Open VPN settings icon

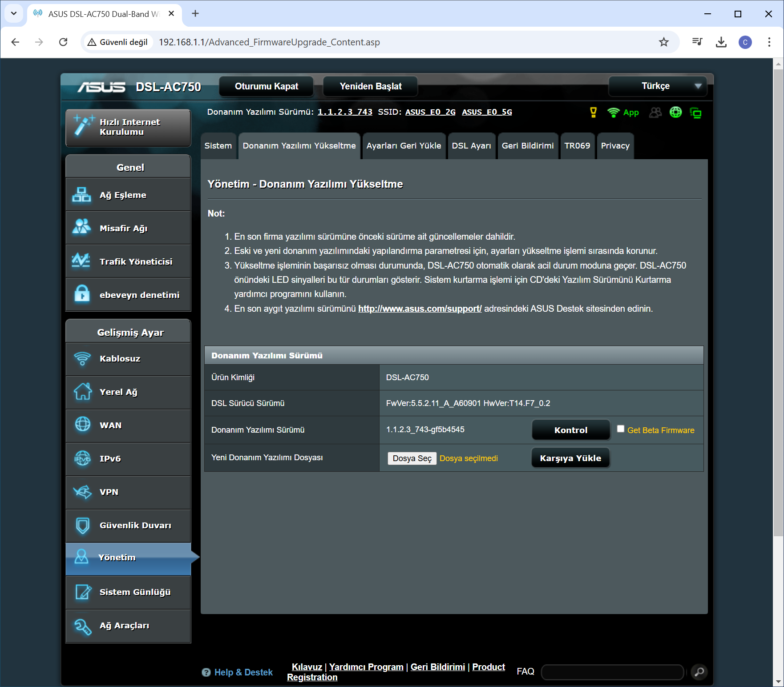[x=82, y=492]
